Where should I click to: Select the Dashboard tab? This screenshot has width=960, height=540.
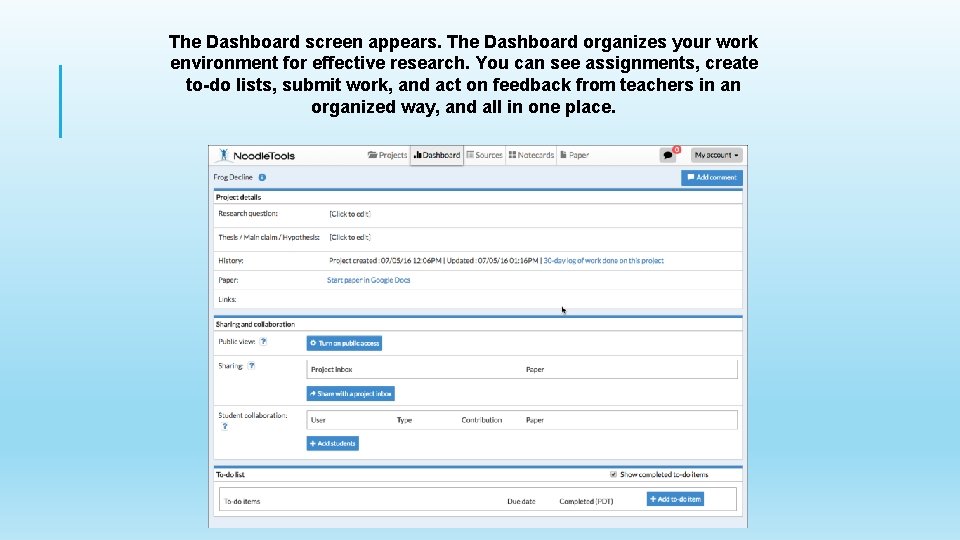click(x=437, y=156)
